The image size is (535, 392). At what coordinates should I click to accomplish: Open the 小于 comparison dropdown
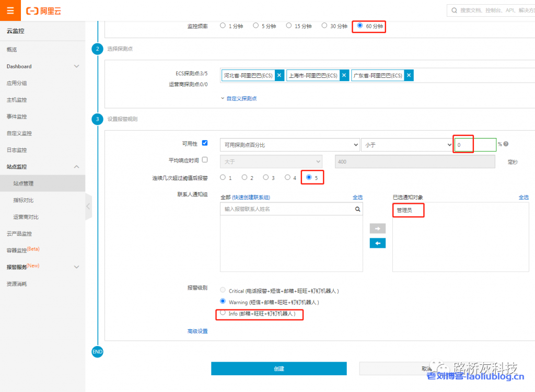406,145
